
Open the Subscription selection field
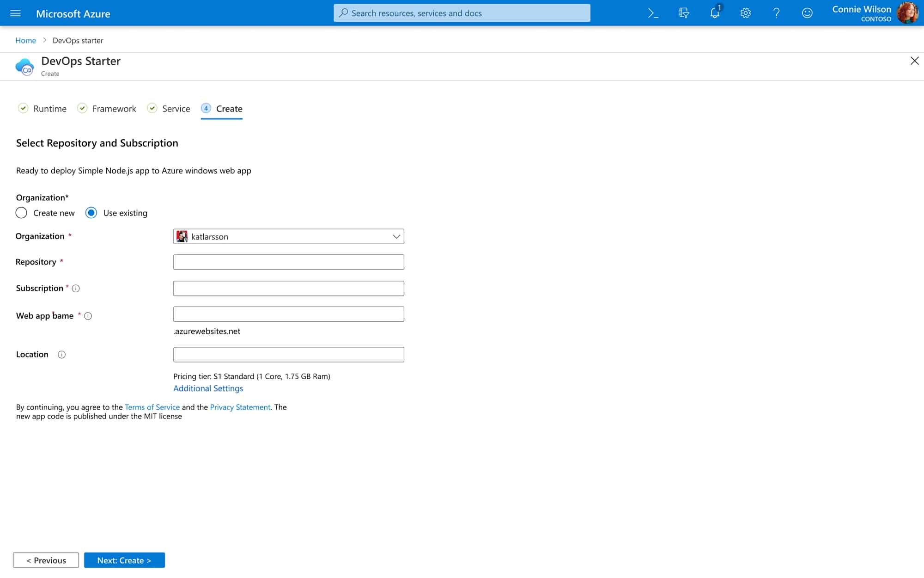[288, 288]
